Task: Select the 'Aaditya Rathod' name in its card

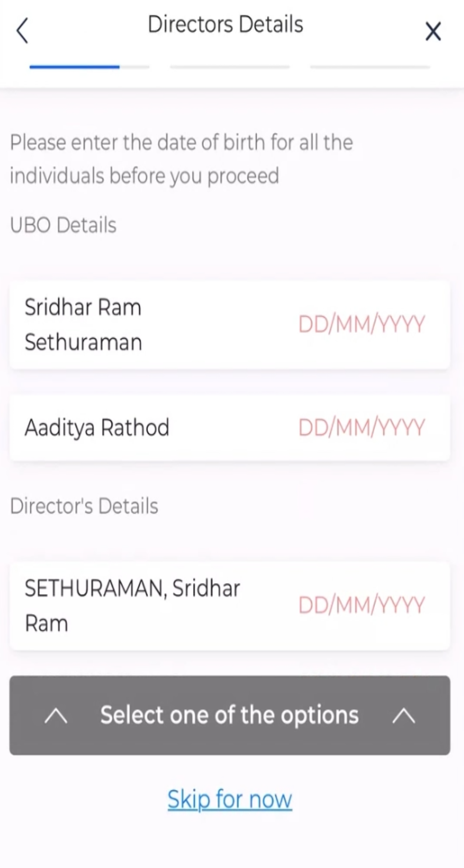Action: (97, 427)
